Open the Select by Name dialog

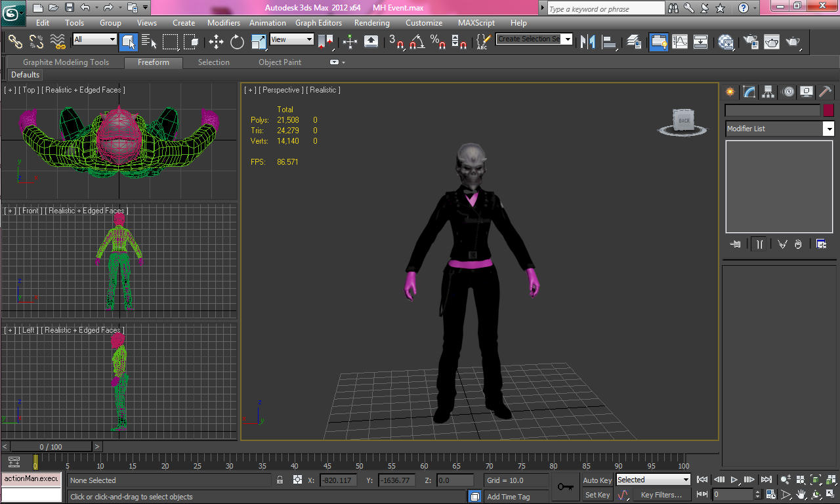(x=149, y=42)
